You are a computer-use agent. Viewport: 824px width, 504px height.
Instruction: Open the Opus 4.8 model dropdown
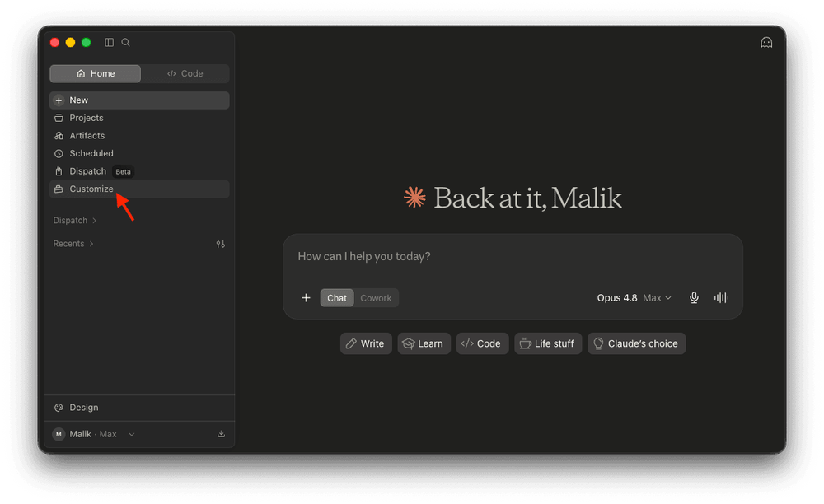634,297
